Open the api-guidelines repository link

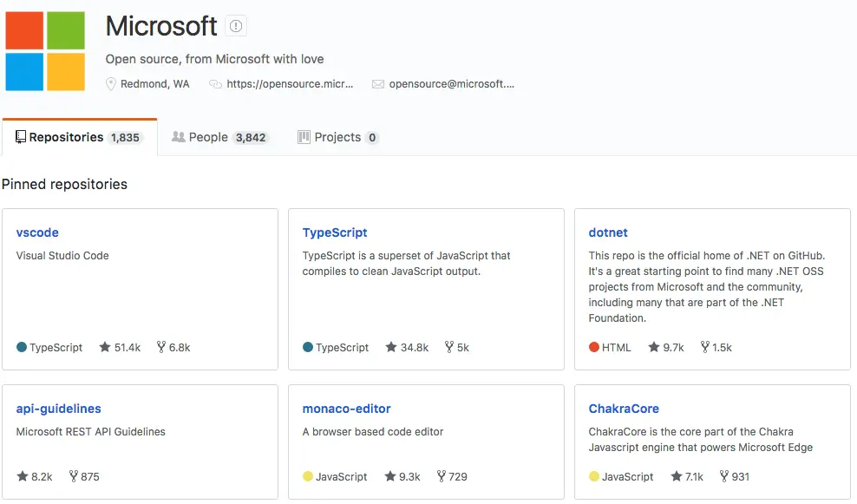pyautogui.click(x=58, y=409)
